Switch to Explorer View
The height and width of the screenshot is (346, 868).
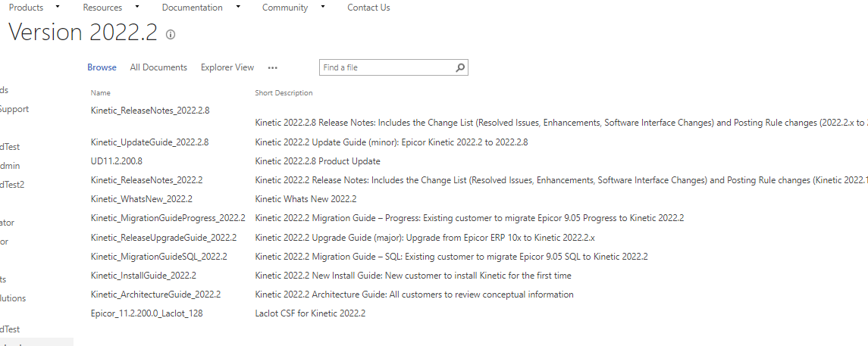coord(227,67)
